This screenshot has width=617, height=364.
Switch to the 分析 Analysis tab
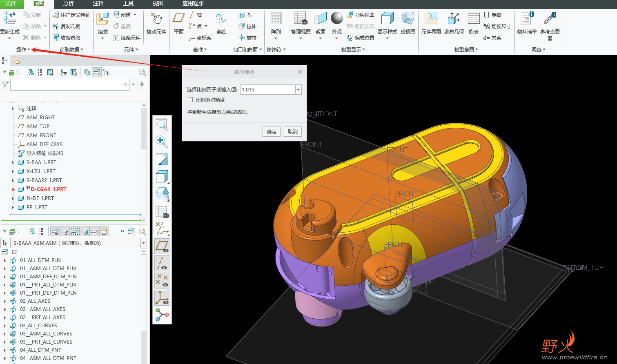click(69, 4)
